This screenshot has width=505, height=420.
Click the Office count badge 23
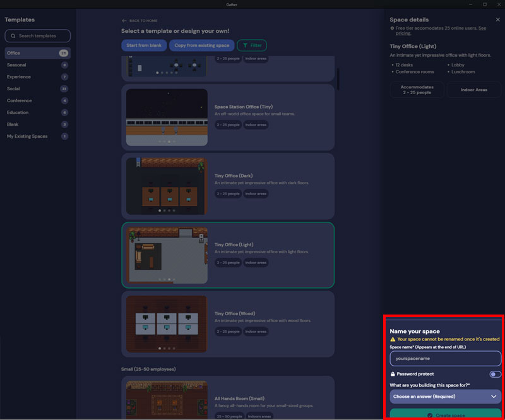tap(64, 53)
